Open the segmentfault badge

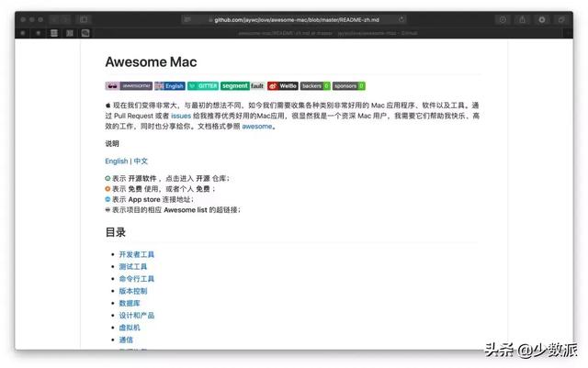pyautogui.click(x=243, y=86)
